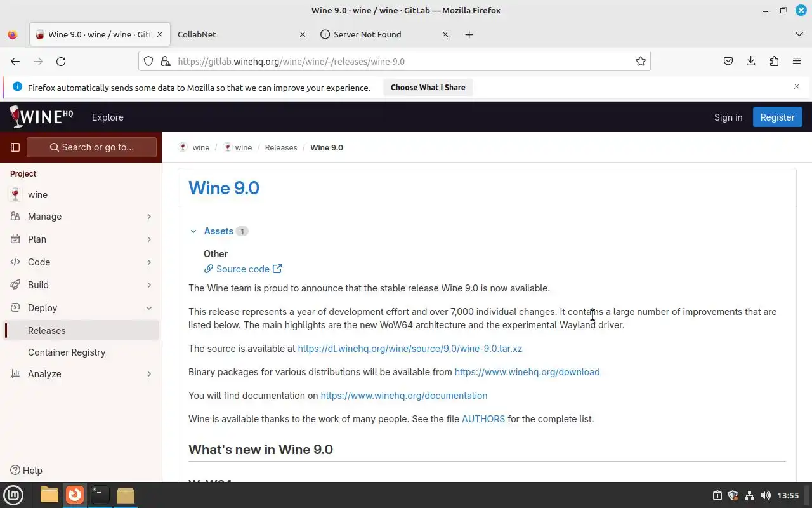This screenshot has width=812, height=508.
Task: Click Choose What I Share button
Action: 428,88
